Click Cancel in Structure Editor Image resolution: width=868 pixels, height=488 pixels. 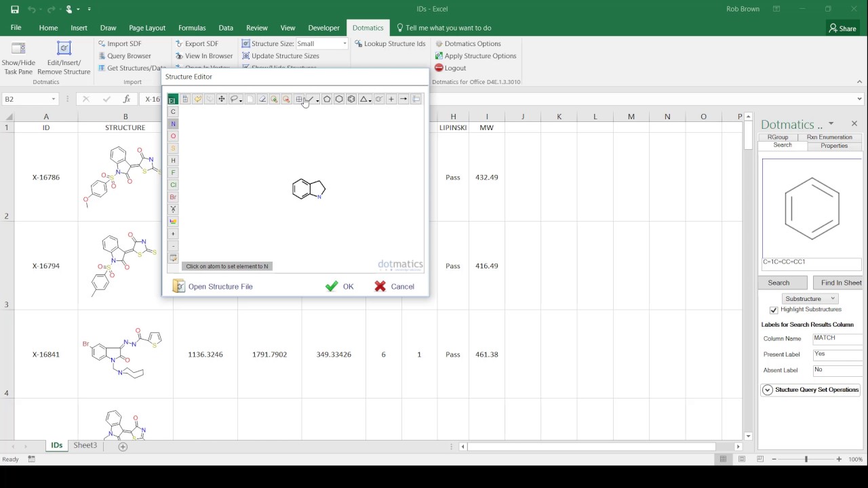(394, 287)
